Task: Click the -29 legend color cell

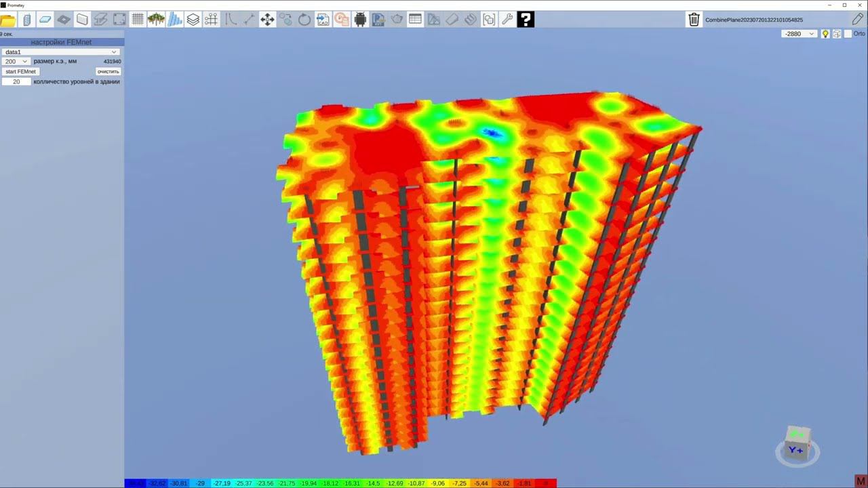Action: (201, 483)
